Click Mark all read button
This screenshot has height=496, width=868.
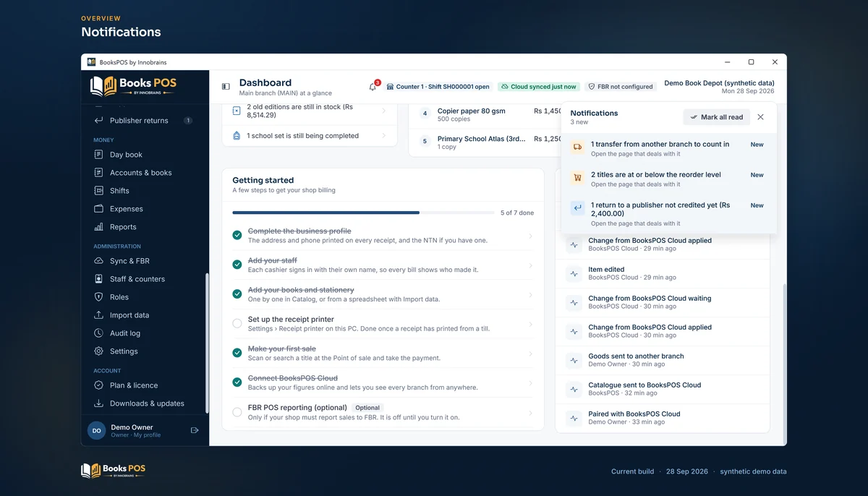716,117
